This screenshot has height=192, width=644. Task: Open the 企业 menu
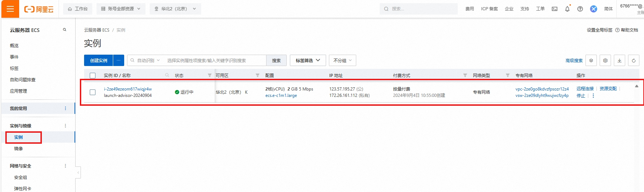(509, 9)
